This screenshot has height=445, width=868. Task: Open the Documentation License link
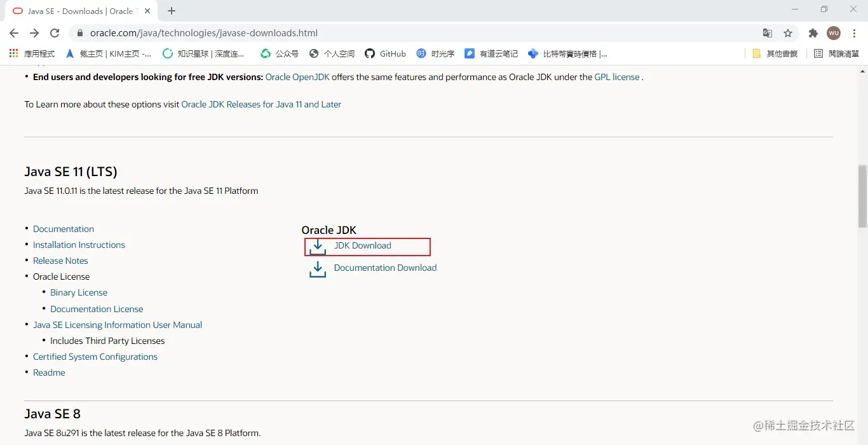point(97,309)
